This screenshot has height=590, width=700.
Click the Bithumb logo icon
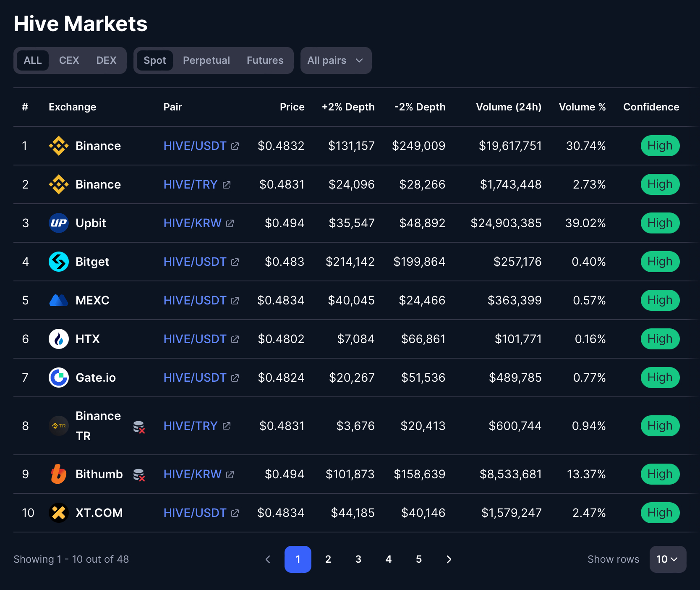[x=59, y=474]
